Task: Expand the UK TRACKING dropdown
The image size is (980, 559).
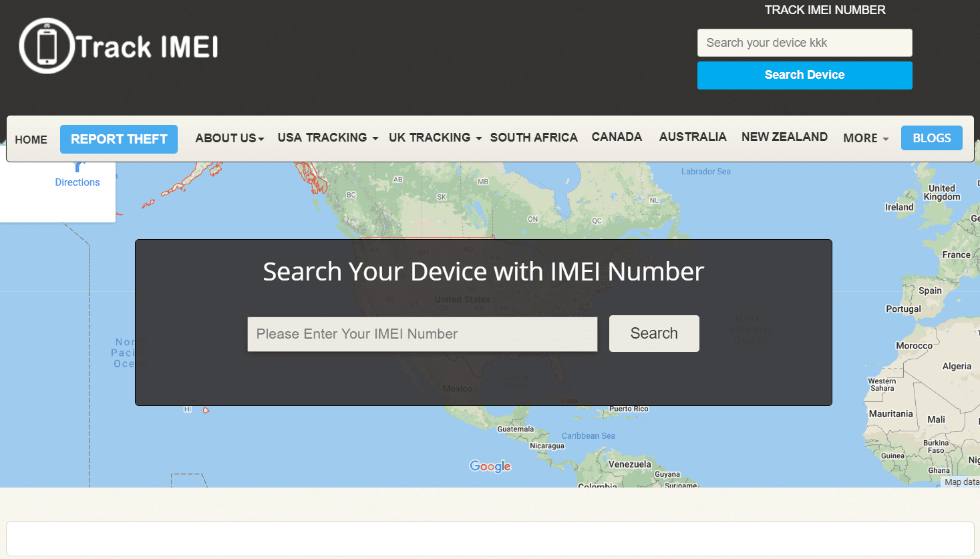Action: pyautogui.click(x=434, y=138)
